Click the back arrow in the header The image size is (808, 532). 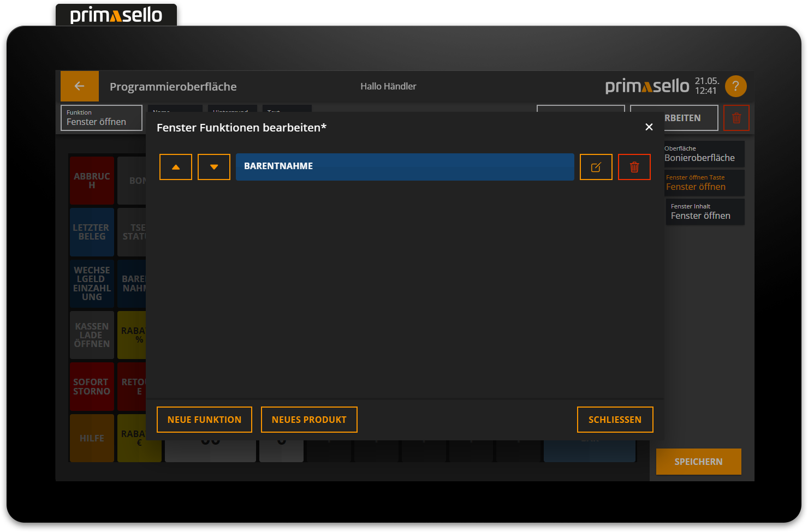[79, 86]
